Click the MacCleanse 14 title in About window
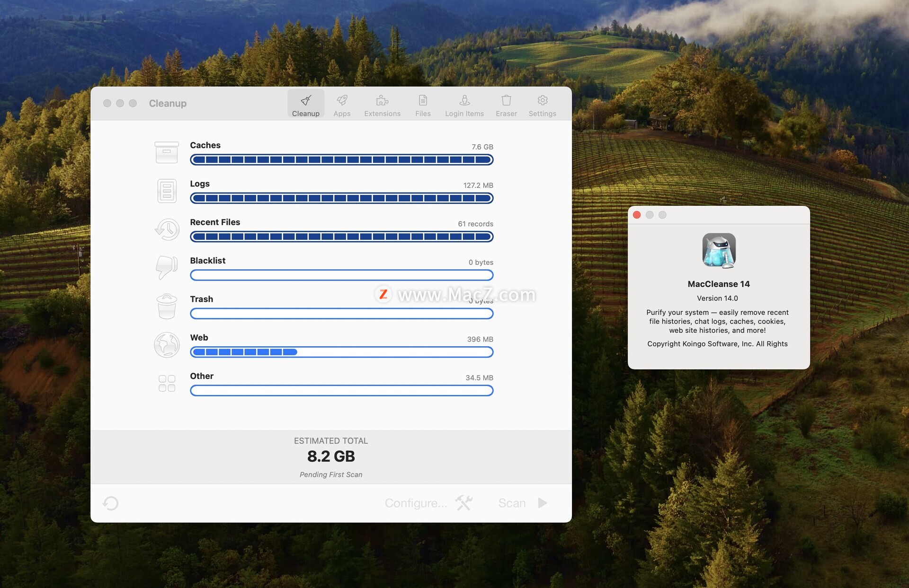 [719, 284]
